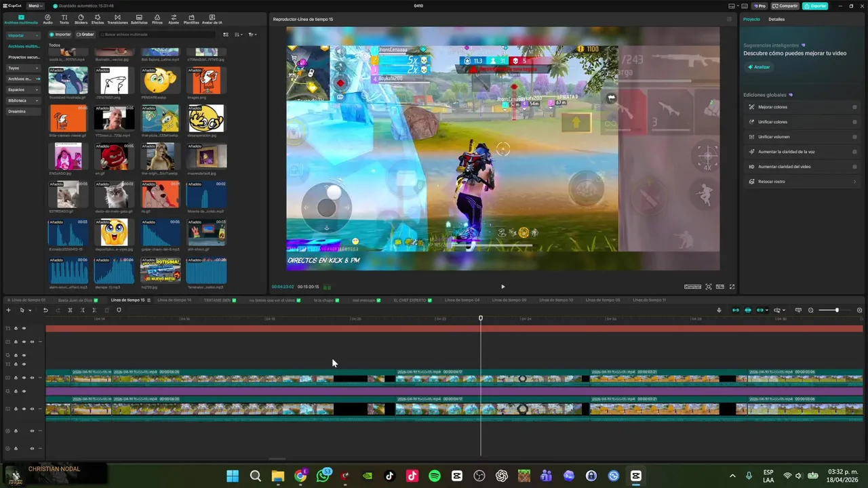Open Google Chrome from the taskbar
This screenshot has width=868, height=488.
pyautogui.click(x=300, y=476)
